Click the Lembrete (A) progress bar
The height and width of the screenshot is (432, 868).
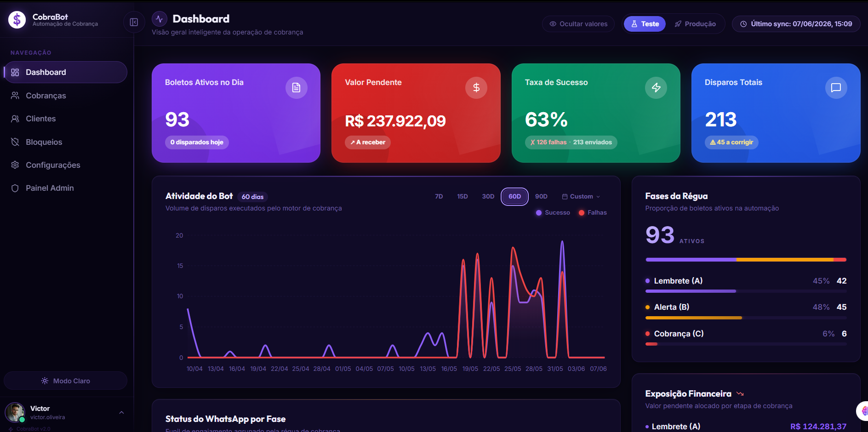coord(746,291)
